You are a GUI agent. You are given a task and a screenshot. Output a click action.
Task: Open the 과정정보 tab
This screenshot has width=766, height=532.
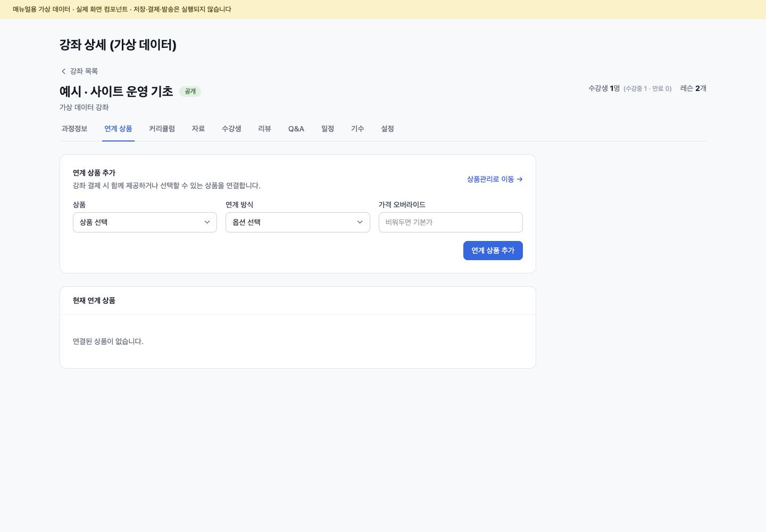(74, 129)
